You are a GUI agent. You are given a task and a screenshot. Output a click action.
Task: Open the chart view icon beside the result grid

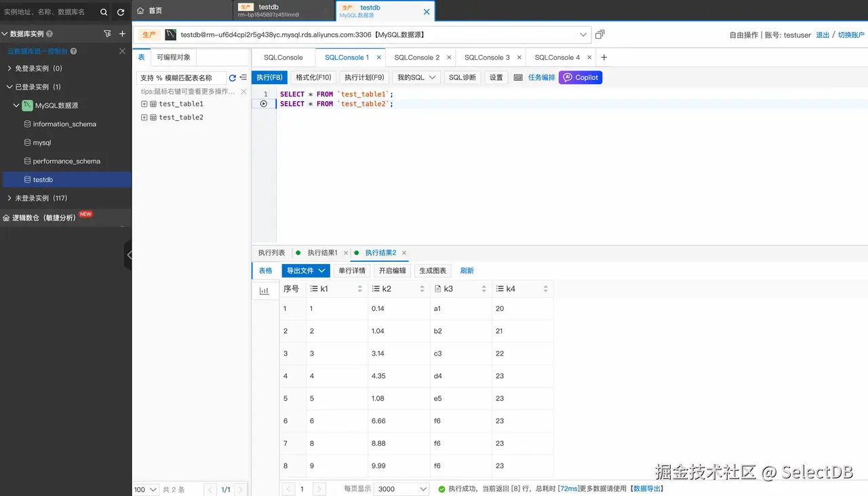(x=264, y=290)
